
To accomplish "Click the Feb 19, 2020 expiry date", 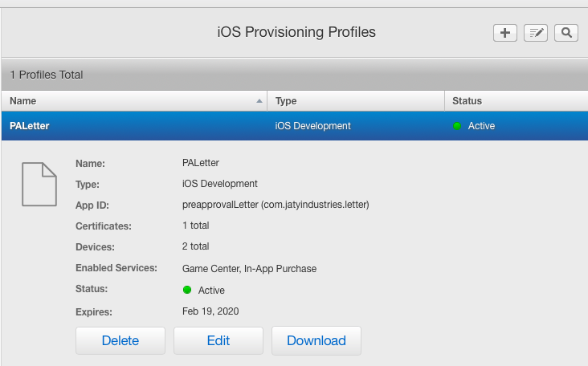I will pos(210,311).
